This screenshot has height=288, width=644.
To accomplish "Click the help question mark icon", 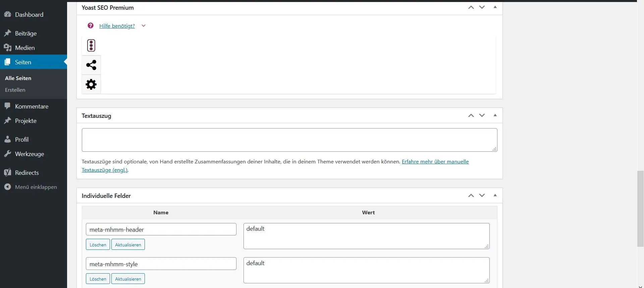I will (91, 25).
